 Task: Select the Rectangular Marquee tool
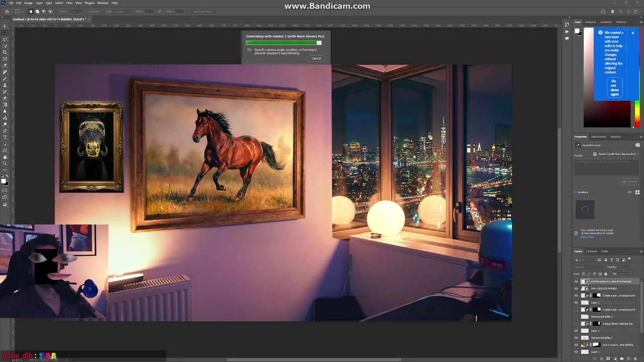(5, 33)
